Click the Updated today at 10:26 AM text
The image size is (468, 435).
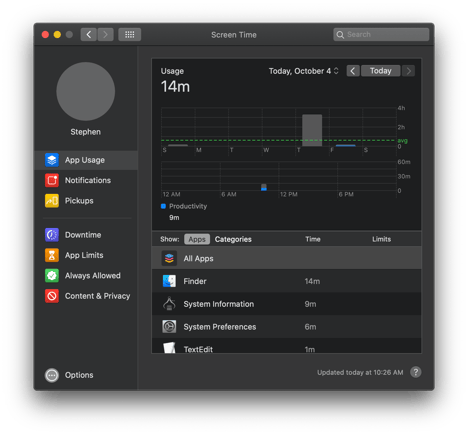(x=360, y=373)
